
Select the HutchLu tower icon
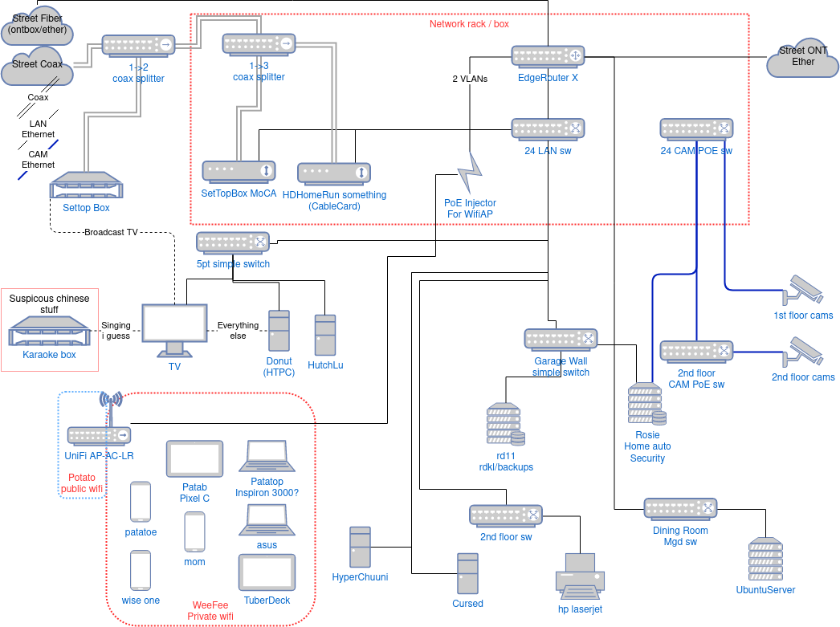[325, 336]
